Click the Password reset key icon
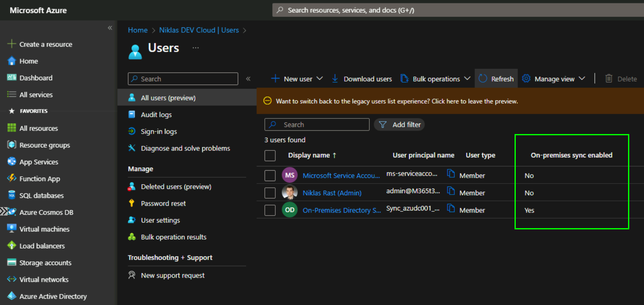This screenshot has height=305, width=644. click(x=132, y=203)
